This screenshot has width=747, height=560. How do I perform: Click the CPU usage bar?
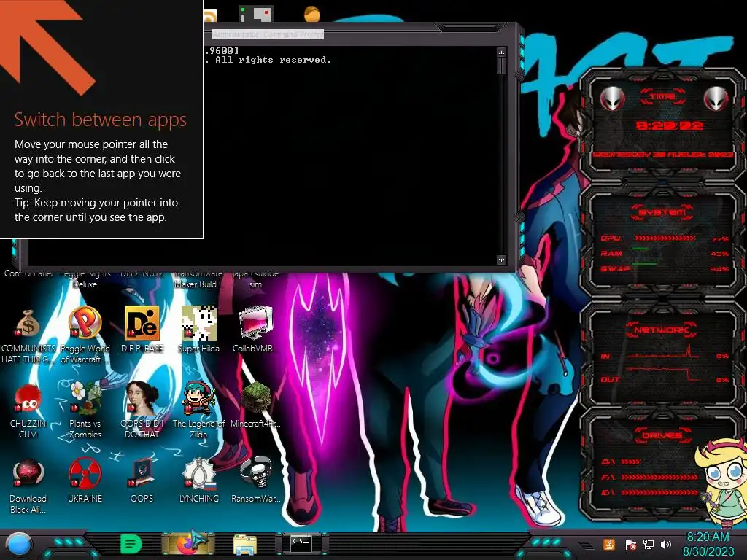(x=664, y=238)
